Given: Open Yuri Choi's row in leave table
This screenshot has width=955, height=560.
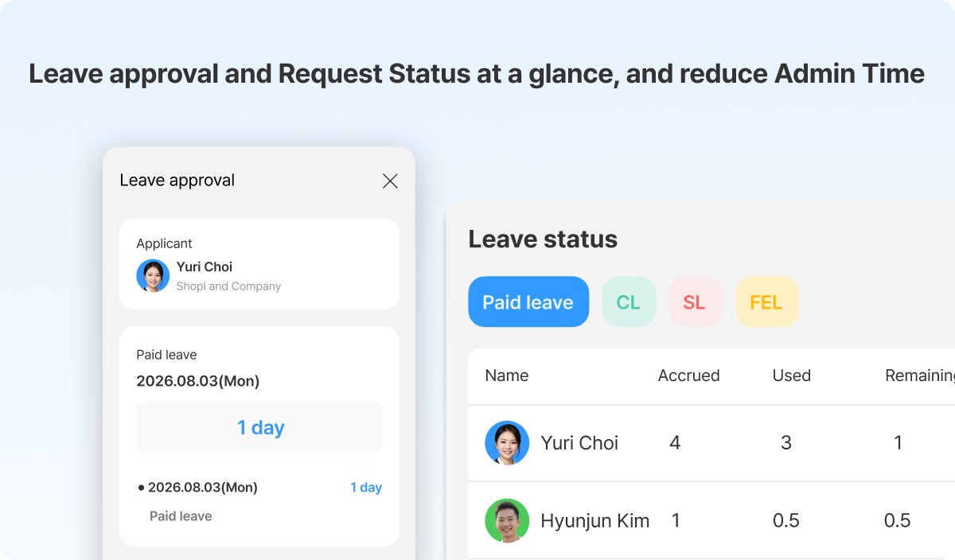Looking at the screenshot, I should pos(711,443).
